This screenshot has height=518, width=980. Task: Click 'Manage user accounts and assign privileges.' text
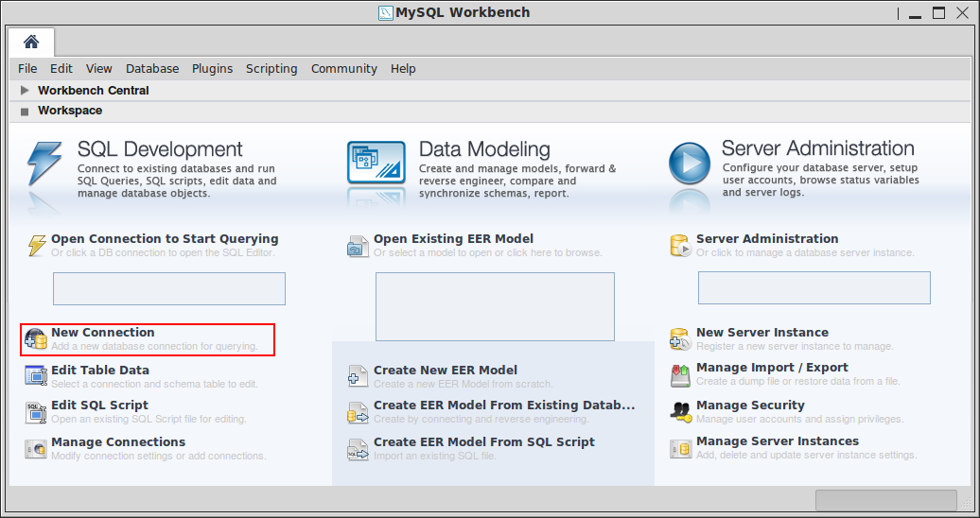pyautogui.click(x=800, y=419)
